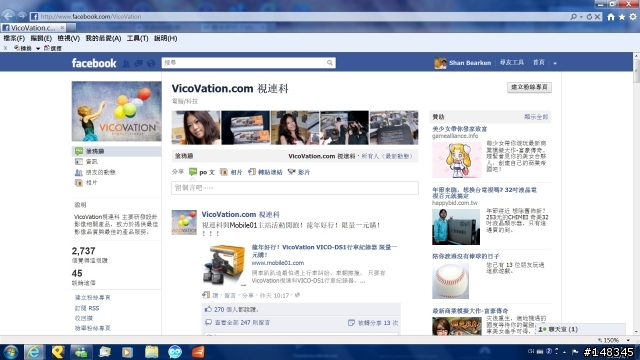Viewport: 640px width, 360px height.
Task: Open Windows Media Player taskbar icon
Action: click(127, 352)
